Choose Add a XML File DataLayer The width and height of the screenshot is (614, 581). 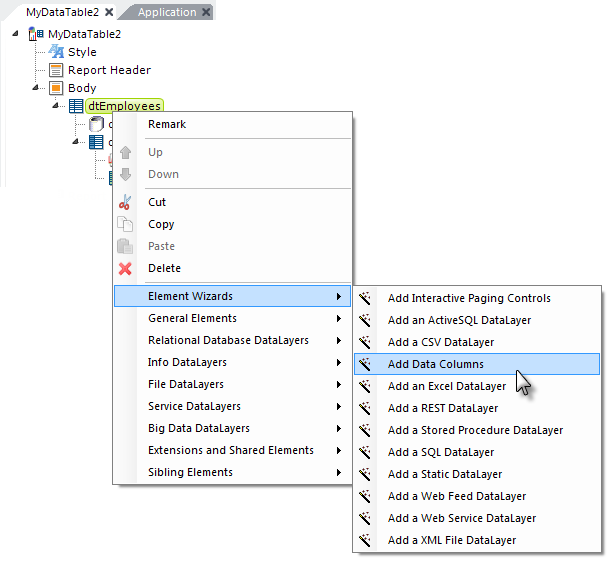pyautogui.click(x=477, y=540)
